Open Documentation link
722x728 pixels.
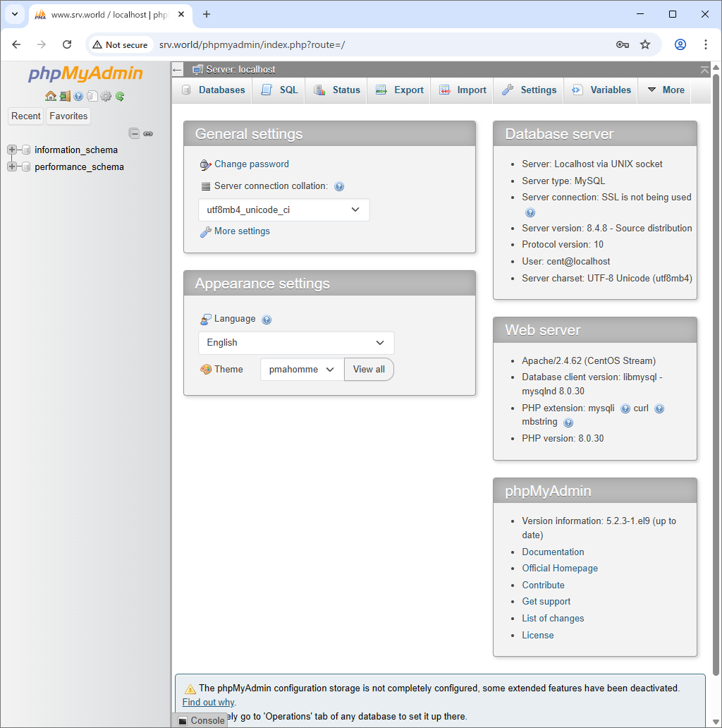coord(553,552)
